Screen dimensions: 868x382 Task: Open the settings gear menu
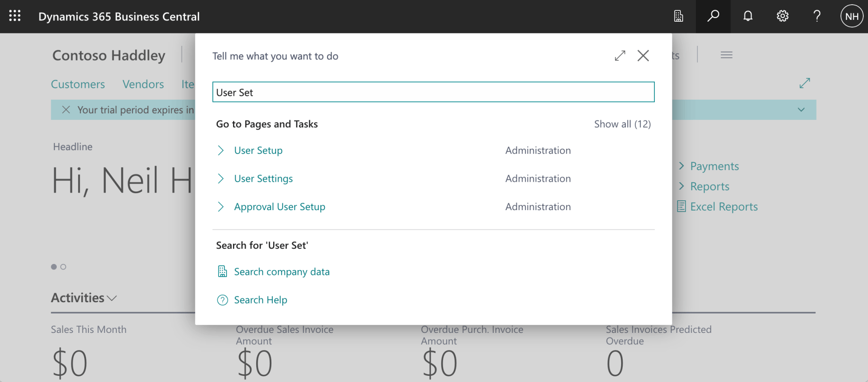(782, 16)
